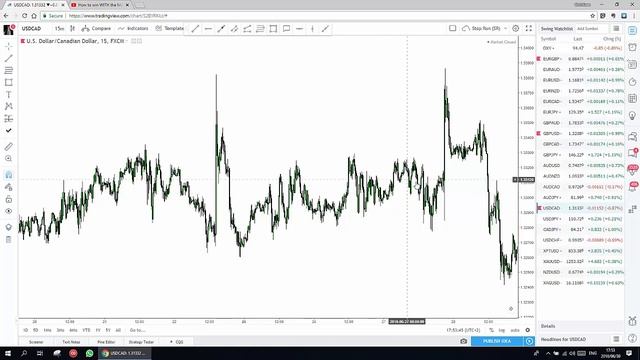The height and width of the screenshot is (360, 640).
Task: Open the Strategy Tester tab
Action: (141, 342)
